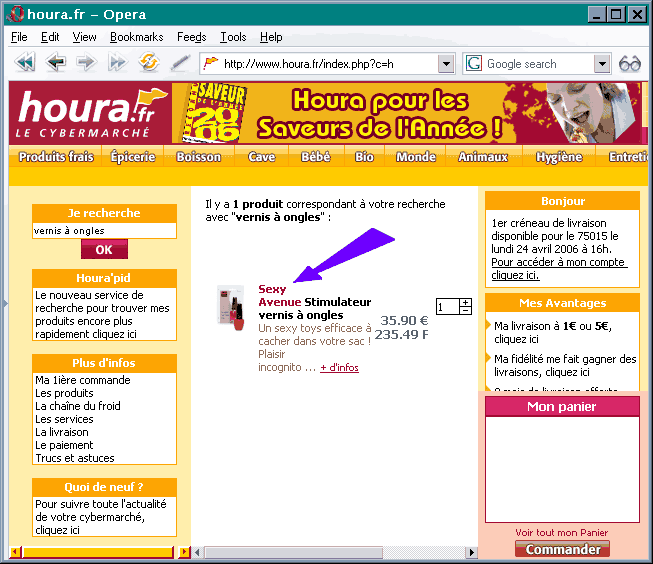
Task: Click the price 35.90 € text
Action: (x=404, y=320)
